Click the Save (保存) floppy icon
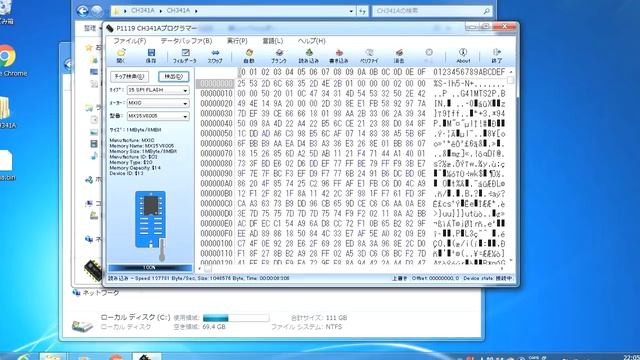Image resolution: width=640 pixels, height=360 pixels. pos(151,56)
